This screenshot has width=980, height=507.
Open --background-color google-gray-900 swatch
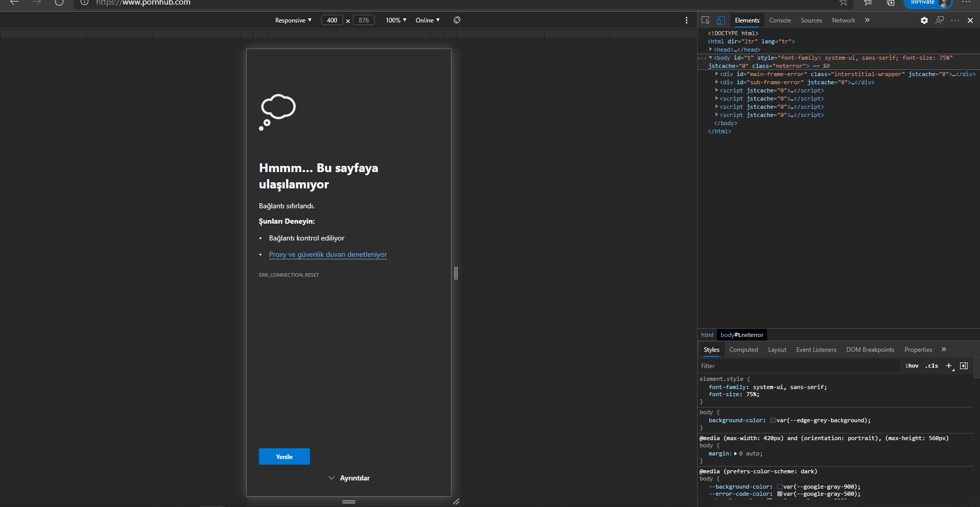pos(780,487)
